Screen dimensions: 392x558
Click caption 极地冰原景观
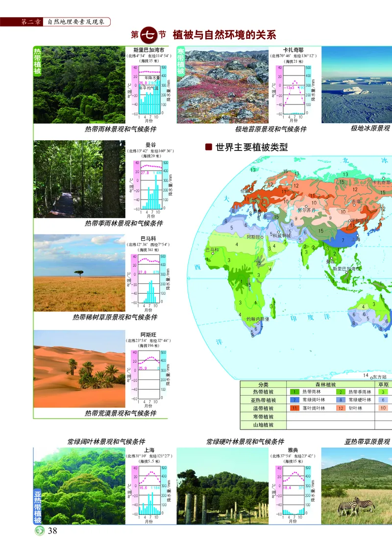(x=370, y=128)
